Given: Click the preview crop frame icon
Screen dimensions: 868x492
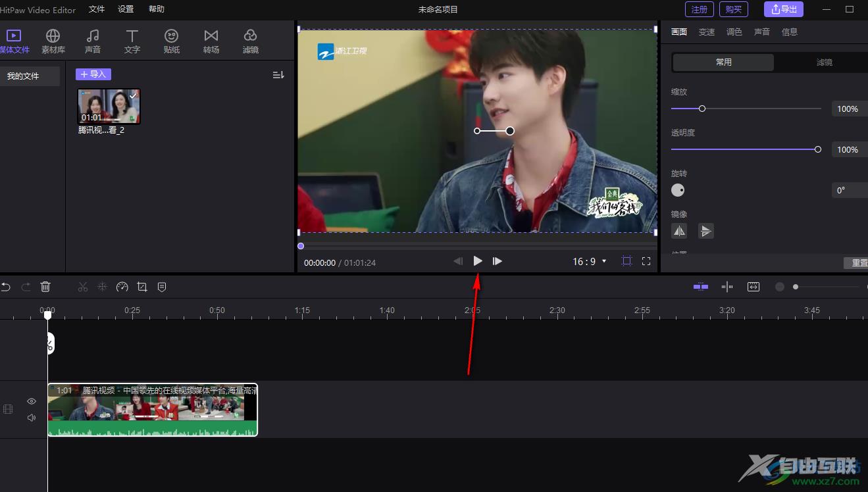Looking at the screenshot, I should pos(626,261).
